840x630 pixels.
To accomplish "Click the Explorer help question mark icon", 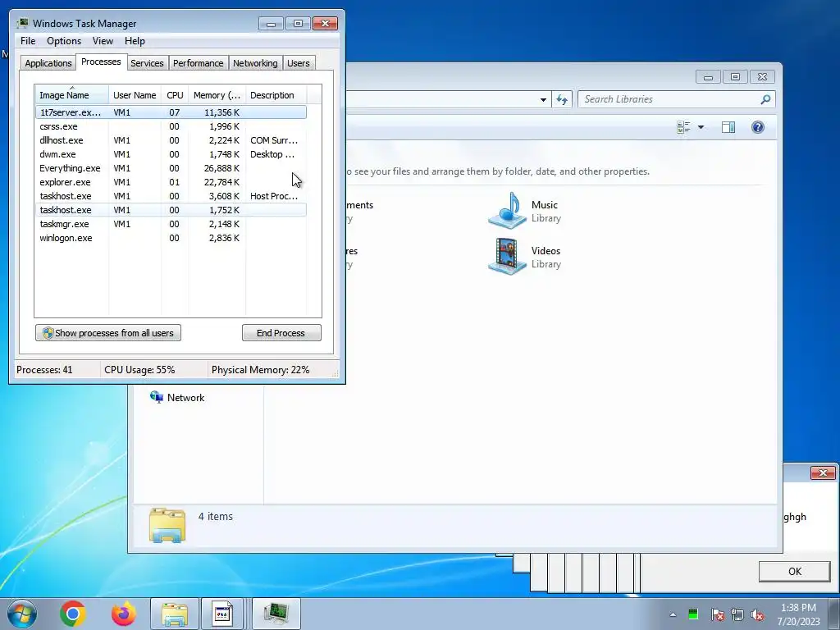I will 757,127.
